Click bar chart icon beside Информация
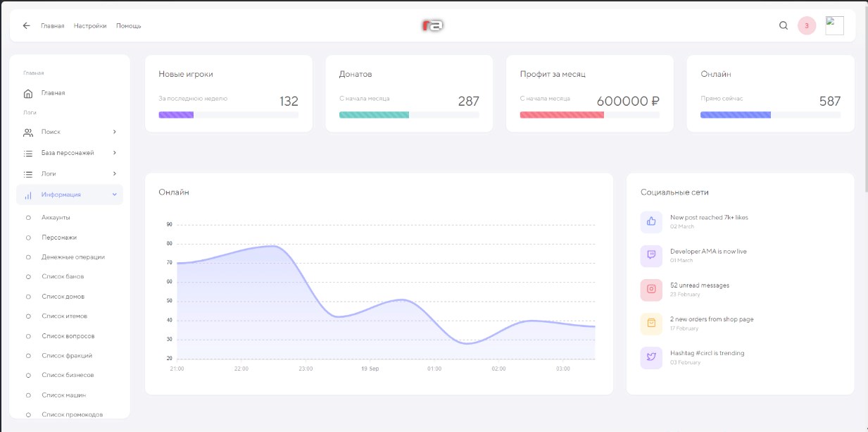The image size is (868, 432). (x=28, y=195)
